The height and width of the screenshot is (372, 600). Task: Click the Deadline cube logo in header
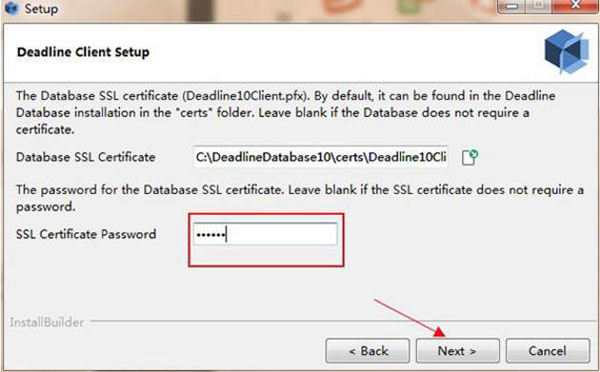[567, 51]
